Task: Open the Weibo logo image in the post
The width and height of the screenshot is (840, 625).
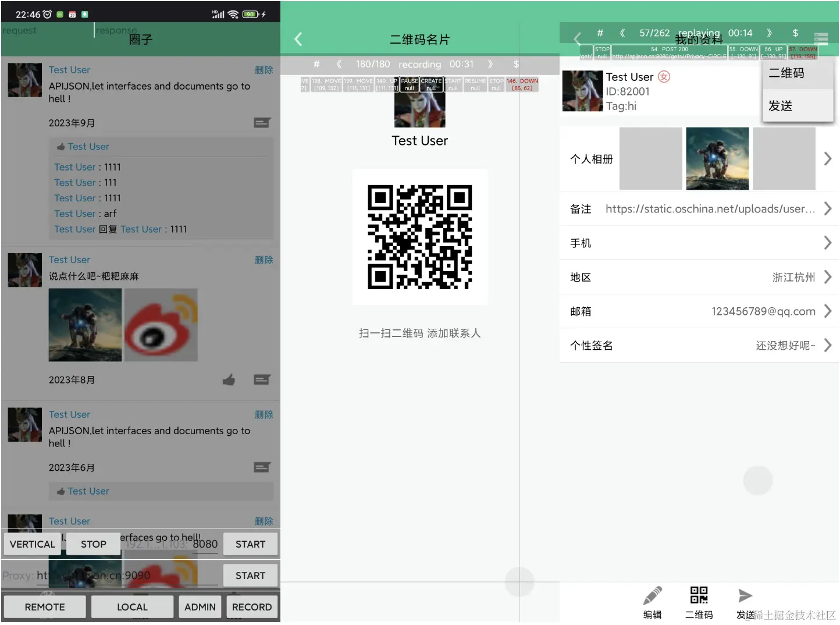Action: tap(161, 325)
